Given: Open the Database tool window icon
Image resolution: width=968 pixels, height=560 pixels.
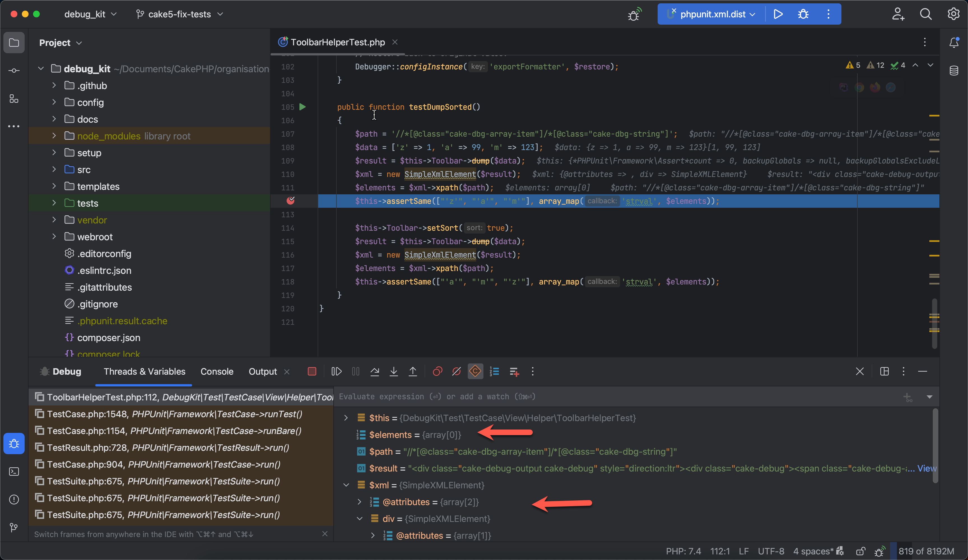Looking at the screenshot, I should coord(954,71).
